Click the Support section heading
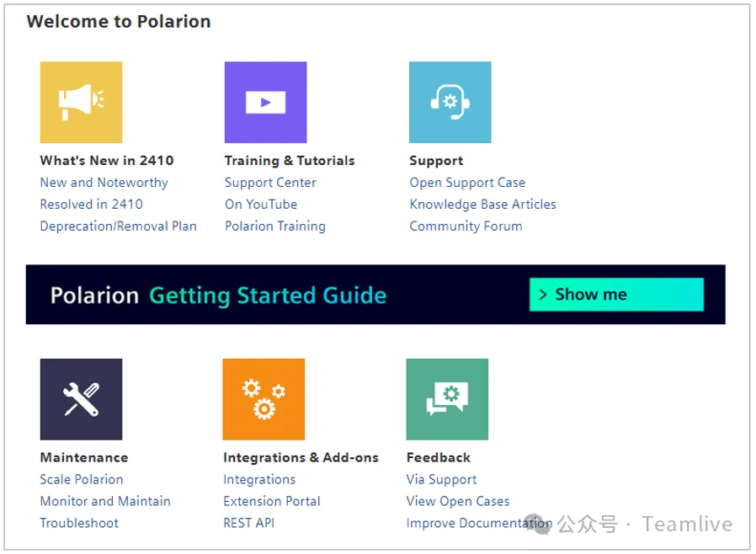The image size is (756, 554). pyautogui.click(x=436, y=161)
